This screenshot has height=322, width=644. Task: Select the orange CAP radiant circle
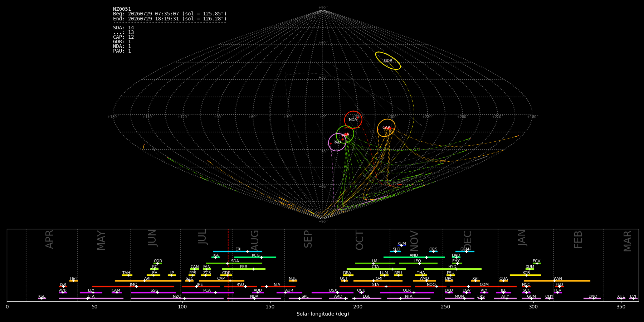[386, 128]
